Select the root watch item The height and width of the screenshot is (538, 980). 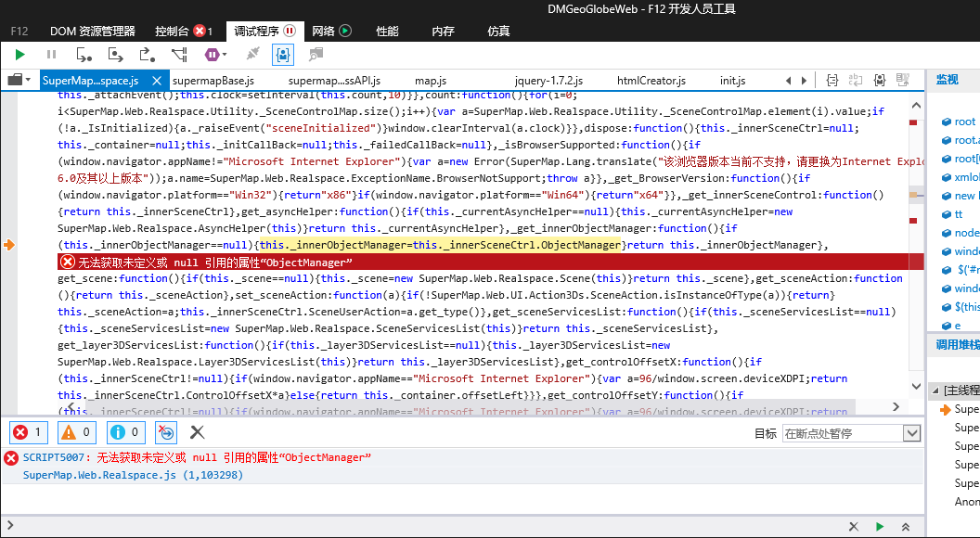point(959,122)
